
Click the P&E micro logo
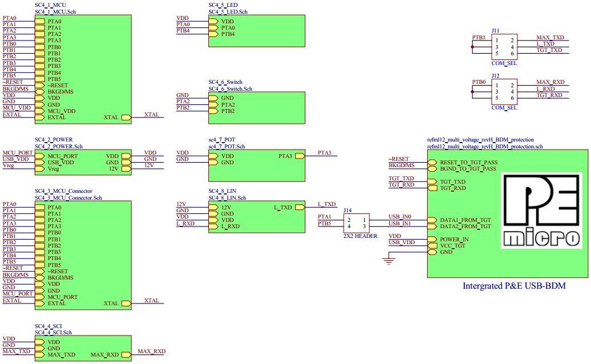541,211
